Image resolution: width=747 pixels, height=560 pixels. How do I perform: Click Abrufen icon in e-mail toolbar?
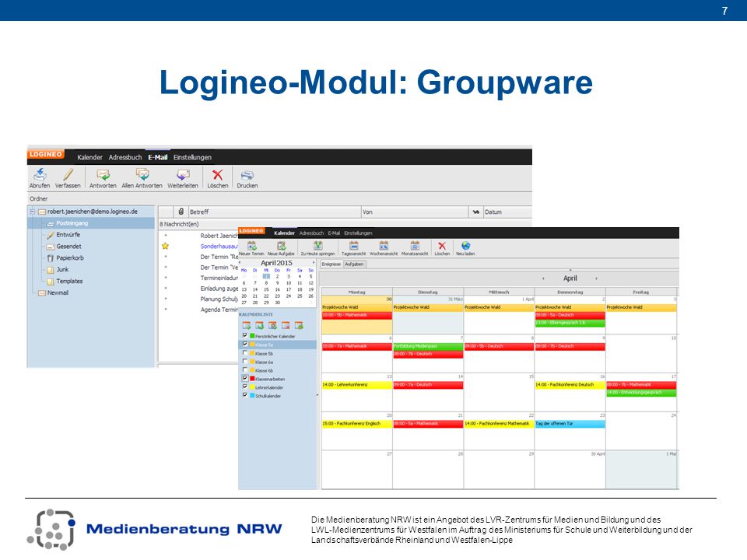tap(40, 174)
